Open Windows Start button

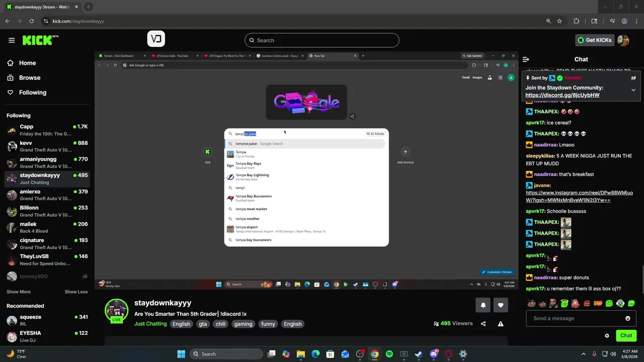(181, 354)
